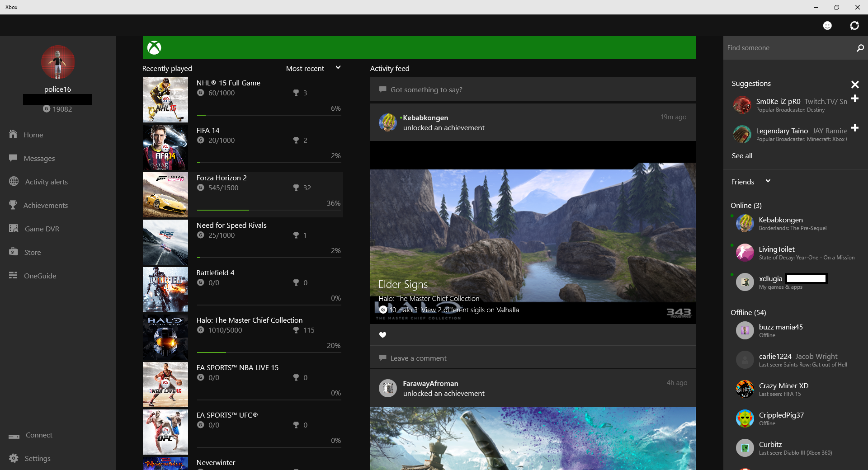Click the refresh icon at top right

pyautogui.click(x=854, y=26)
